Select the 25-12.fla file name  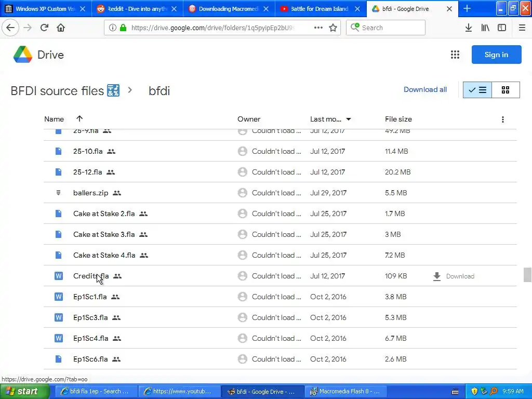click(x=87, y=172)
